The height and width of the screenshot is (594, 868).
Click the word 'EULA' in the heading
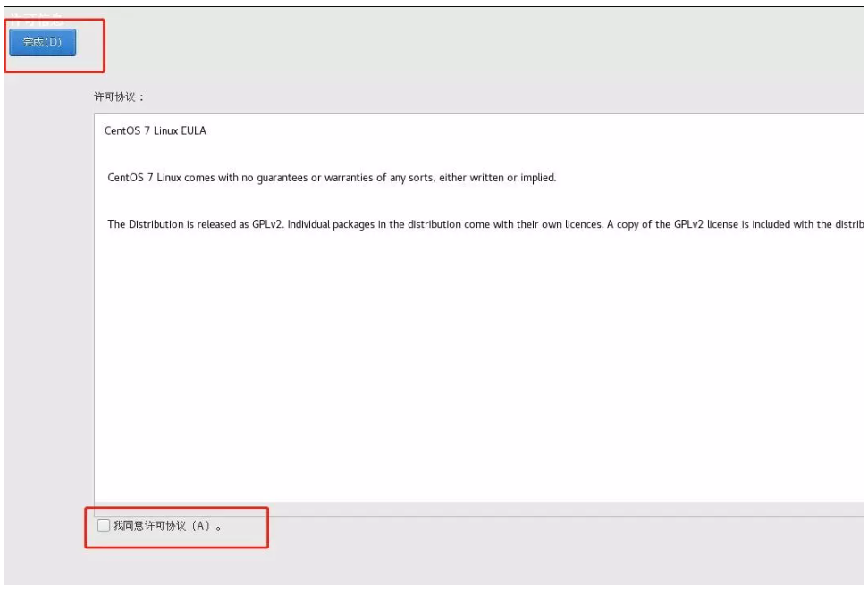[193, 130]
